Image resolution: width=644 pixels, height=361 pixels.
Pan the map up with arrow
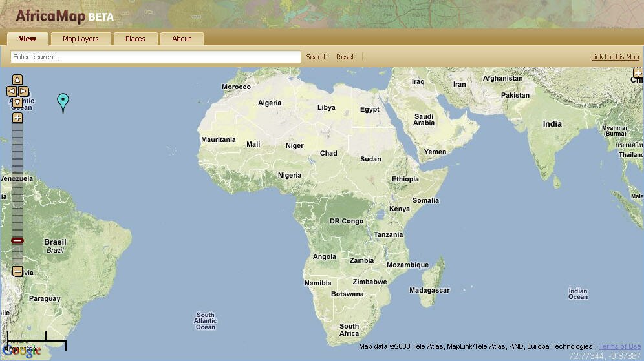(17, 79)
